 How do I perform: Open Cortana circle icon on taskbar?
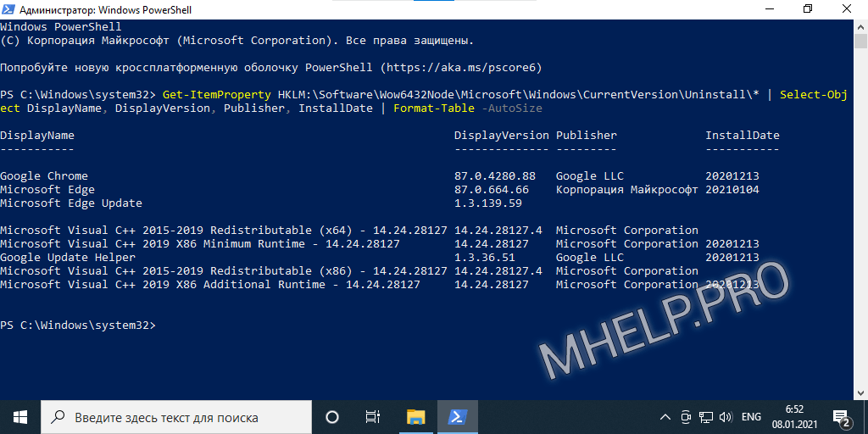pos(332,417)
